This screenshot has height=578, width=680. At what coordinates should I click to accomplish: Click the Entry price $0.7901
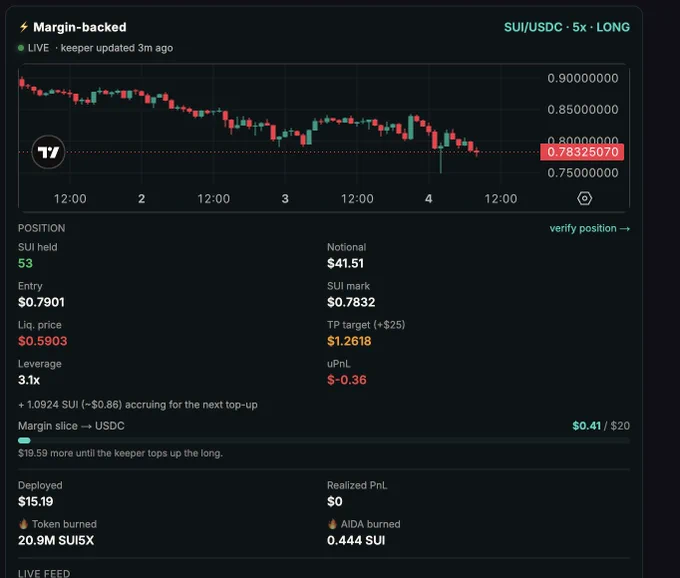pyautogui.click(x=41, y=302)
